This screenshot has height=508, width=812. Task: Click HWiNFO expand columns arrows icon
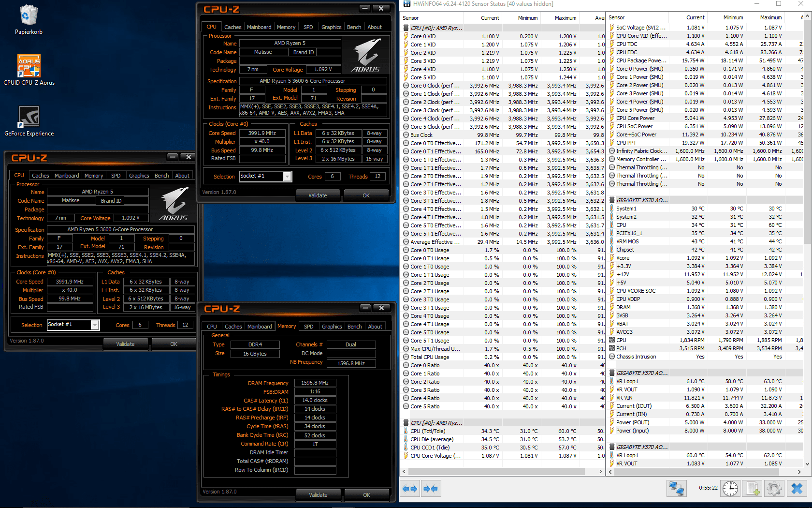tap(410, 489)
